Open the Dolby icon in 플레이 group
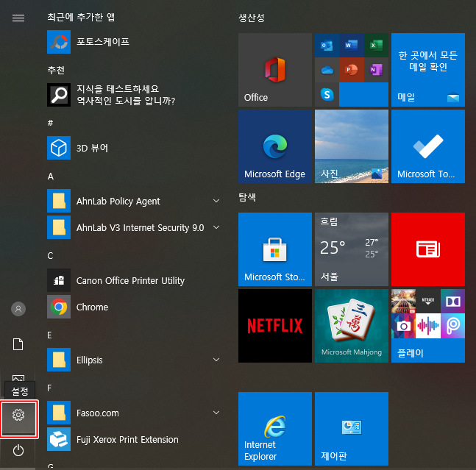476x470 pixels. pyautogui.click(x=452, y=302)
